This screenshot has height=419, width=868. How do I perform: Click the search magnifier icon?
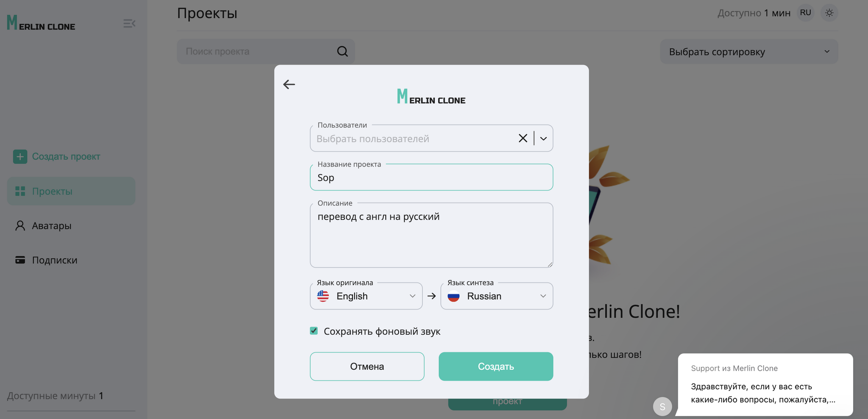coord(342,51)
